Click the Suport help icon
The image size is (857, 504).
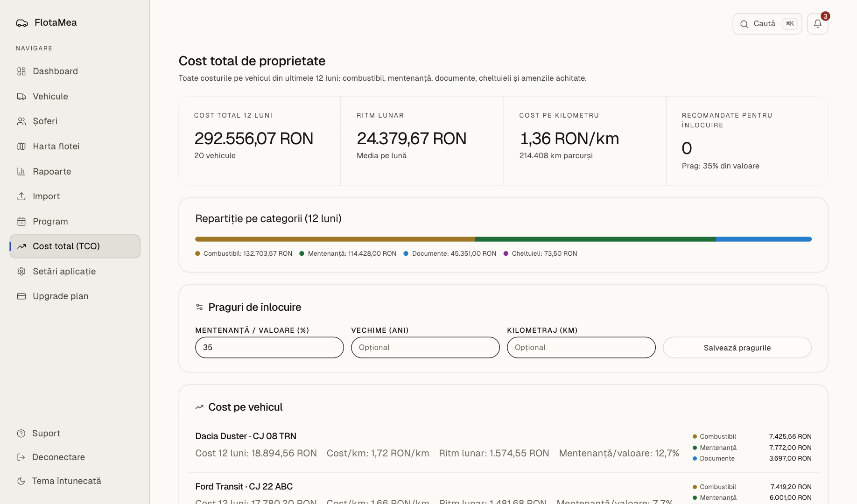pyautogui.click(x=21, y=434)
